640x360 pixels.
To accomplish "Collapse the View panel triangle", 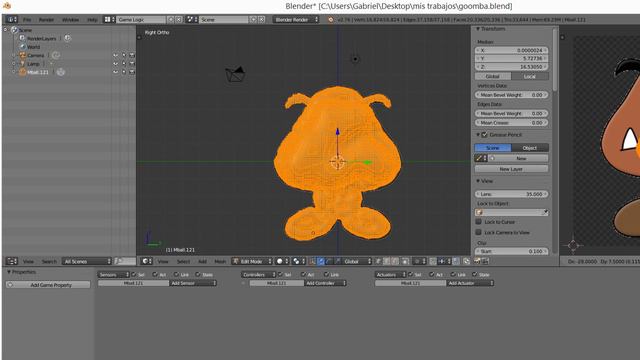I will (478, 181).
